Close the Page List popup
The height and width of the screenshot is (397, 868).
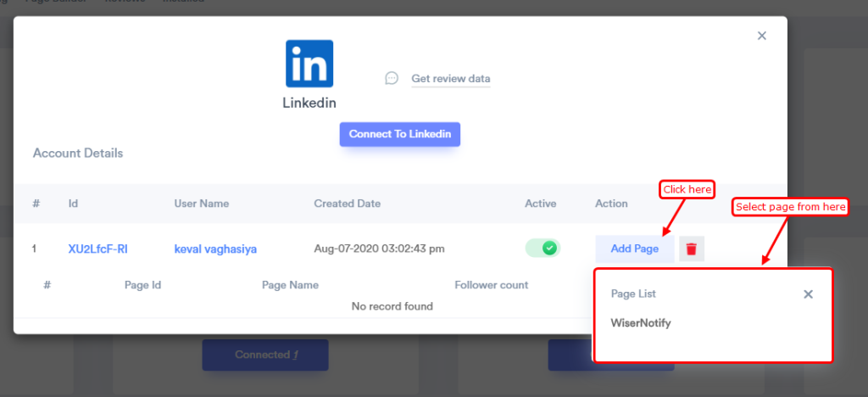point(808,294)
